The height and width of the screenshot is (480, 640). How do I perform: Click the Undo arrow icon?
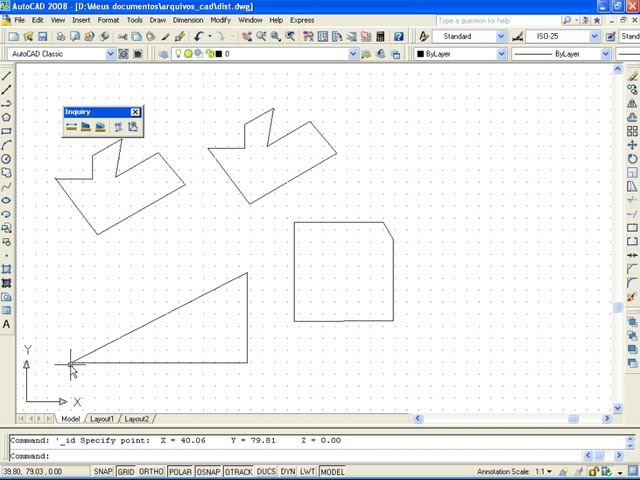point(199,37)
